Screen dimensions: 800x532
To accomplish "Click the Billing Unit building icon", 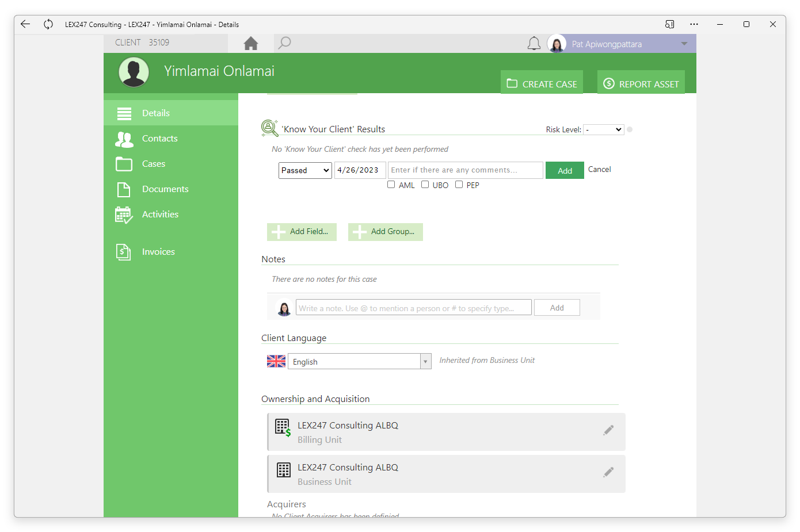I will [x=283, y=428].
